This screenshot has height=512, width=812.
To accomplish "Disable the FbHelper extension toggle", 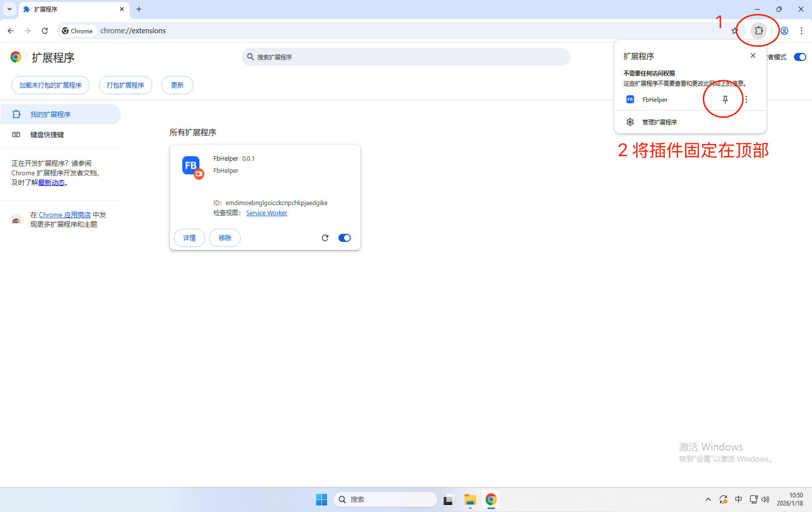I will point(345,238).
